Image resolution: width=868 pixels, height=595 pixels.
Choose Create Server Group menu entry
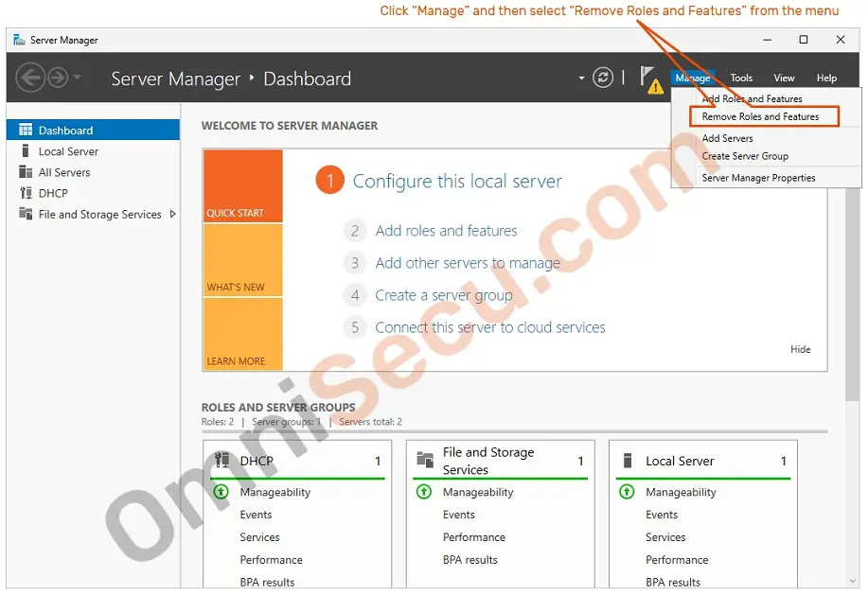point(745,156)
